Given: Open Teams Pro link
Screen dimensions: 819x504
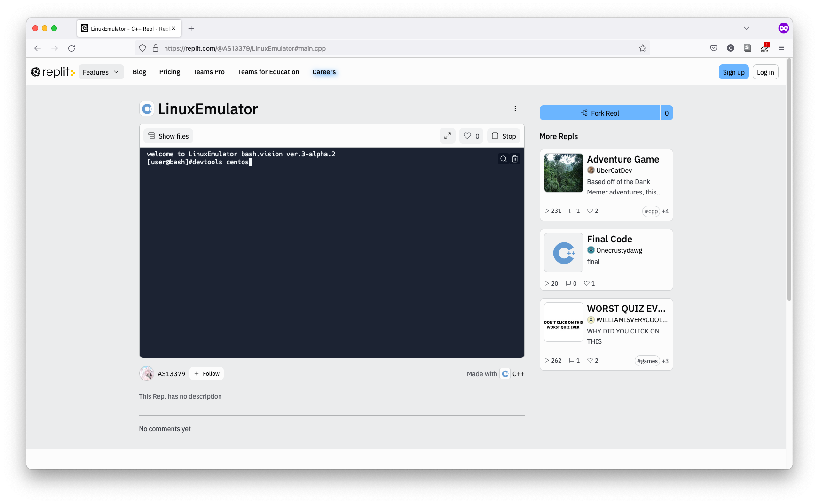Looking at the screenshot, I should [209, 72].
